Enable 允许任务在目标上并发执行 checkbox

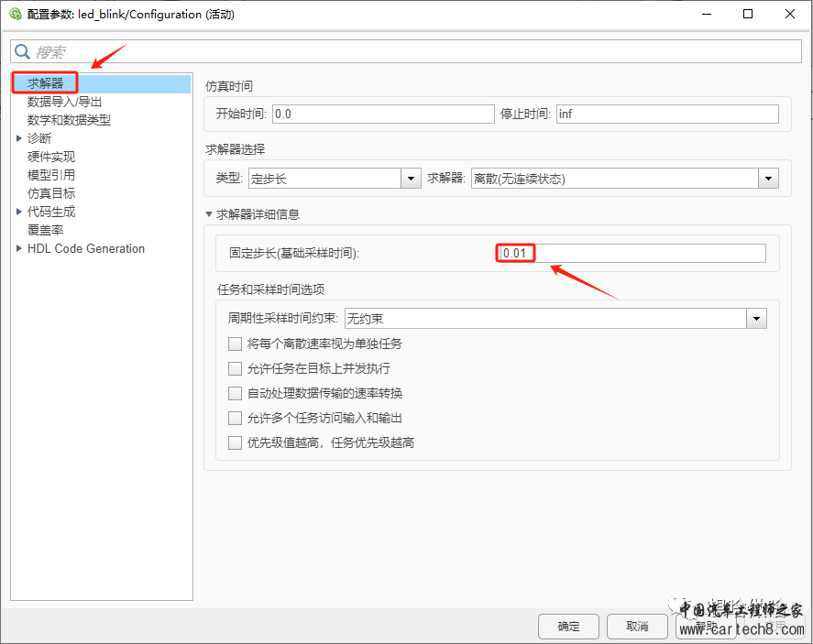click(x=235, y=368)
